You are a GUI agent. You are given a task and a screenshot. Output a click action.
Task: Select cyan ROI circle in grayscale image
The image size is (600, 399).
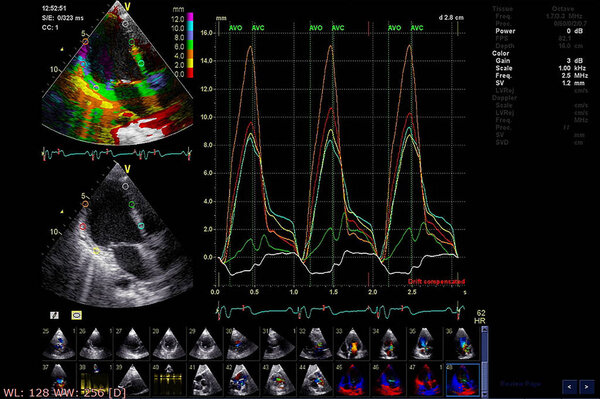pos(141,226)
